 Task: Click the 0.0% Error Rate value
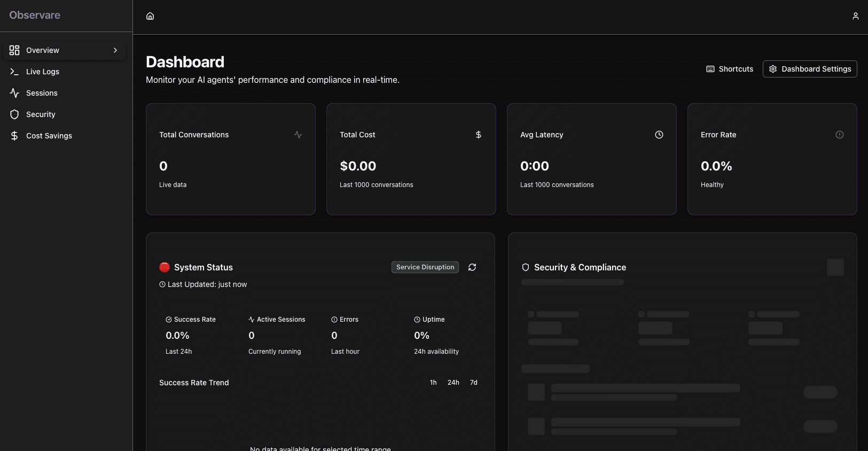716,166
